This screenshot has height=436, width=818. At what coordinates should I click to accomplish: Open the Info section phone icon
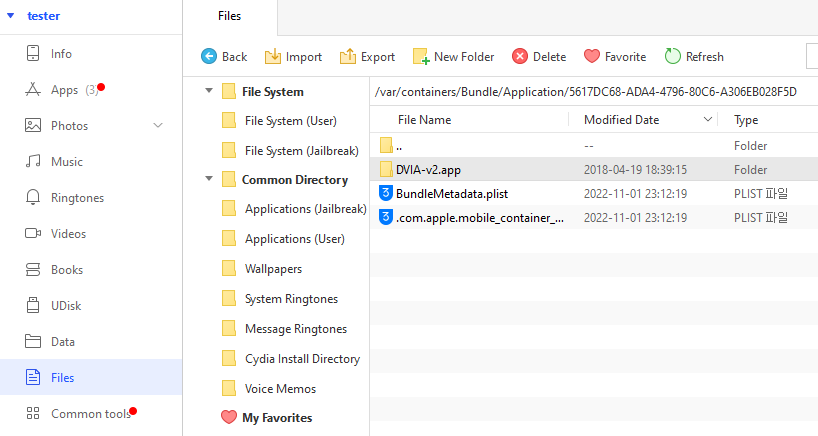(x=33, y=53)
